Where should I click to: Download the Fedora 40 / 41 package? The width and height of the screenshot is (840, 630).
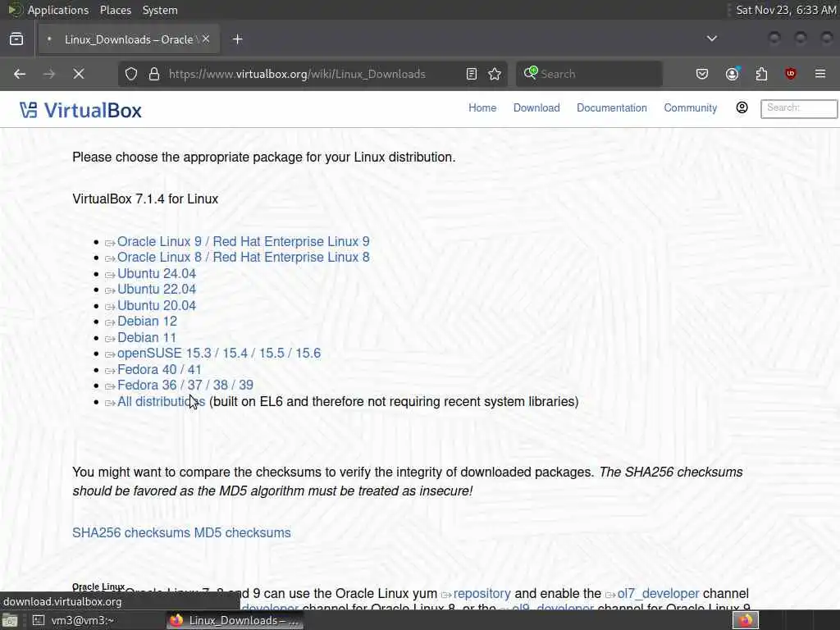[159, 370]
